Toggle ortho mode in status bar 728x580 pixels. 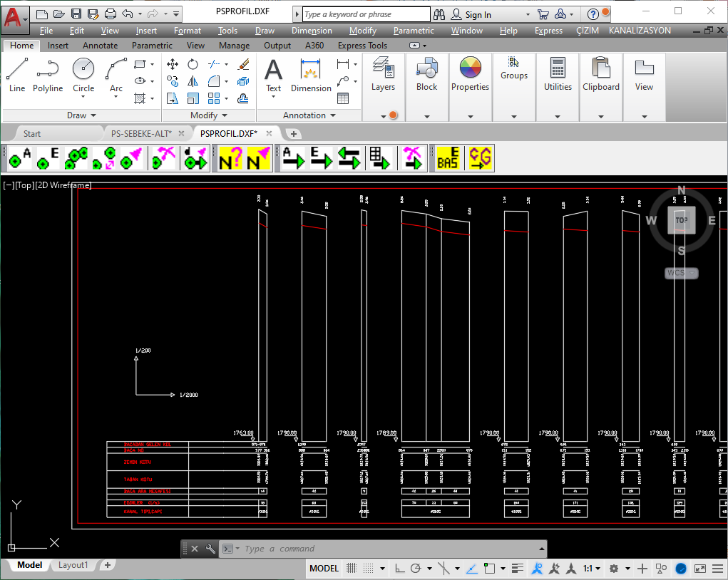click(399, 569)
